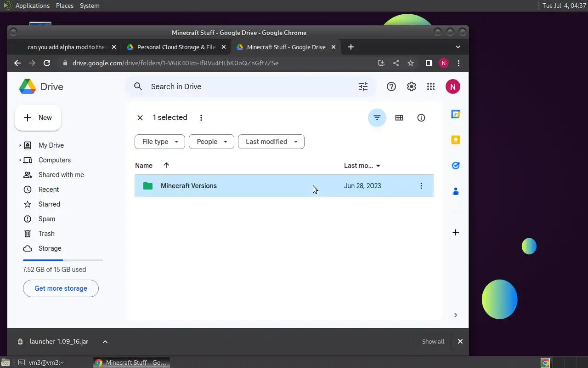
Task: Toggle the filter button
Action: pyautogui.click(x=377, y=118)
